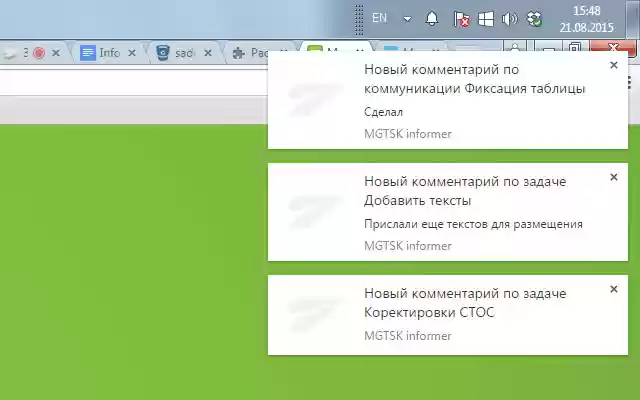Grab the language bar dotted handle
Image resolution: width=640 pixels, height=400 pixels.
point(359,19)
